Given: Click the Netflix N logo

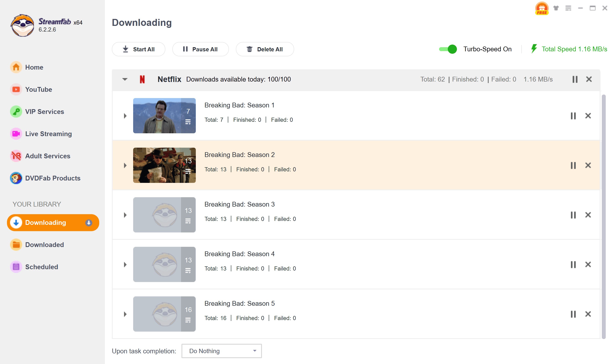Looking at the screenshot, I should (x=142, y=79).
